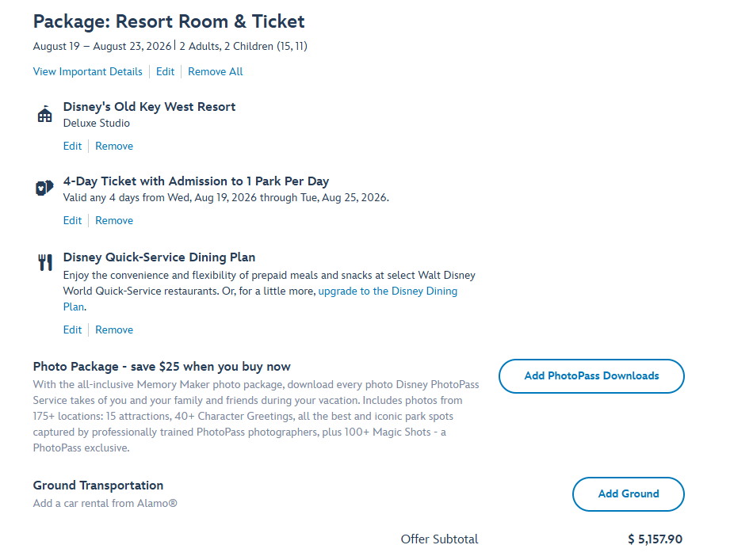Click Add PhotoPass Downloads
Viewport: 753px width, 560px height.
click(x=591, y=376)
